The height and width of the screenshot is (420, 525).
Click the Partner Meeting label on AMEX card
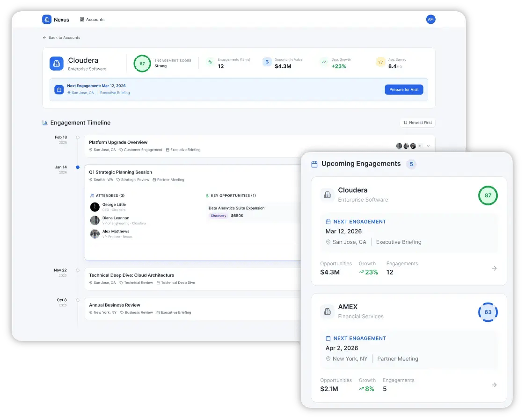pyautogui.click(x=397, y=359)
